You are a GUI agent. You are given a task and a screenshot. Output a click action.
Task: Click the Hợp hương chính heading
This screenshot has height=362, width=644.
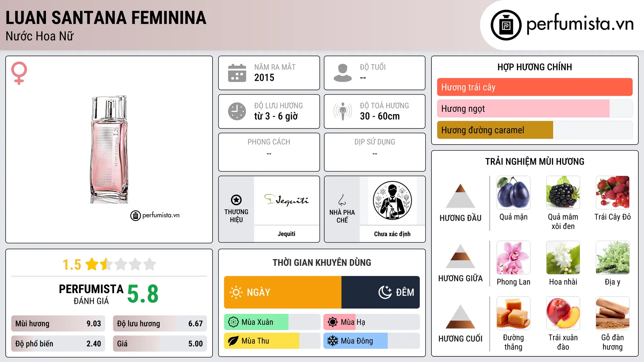coord(535,67)
